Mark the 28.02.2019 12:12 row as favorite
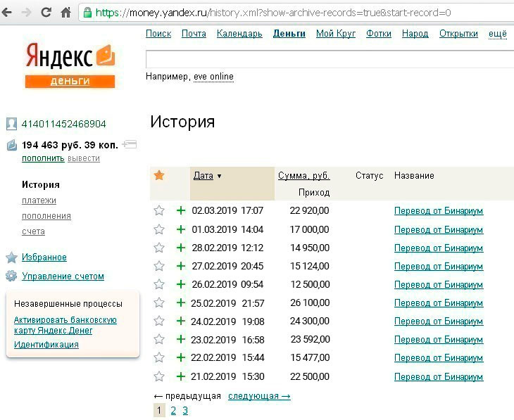The height and width of the screenshot is (420, 514). pyautogui.click(x=159, y=248)
